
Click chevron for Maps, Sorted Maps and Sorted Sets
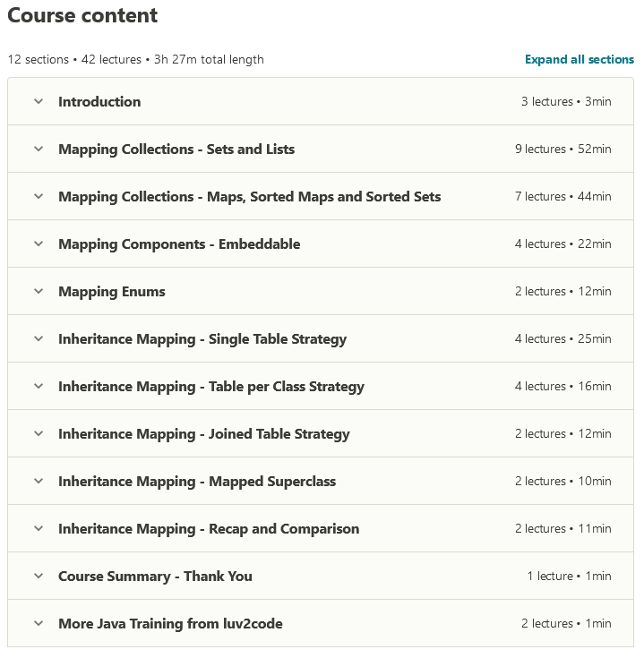coord(39,197)
